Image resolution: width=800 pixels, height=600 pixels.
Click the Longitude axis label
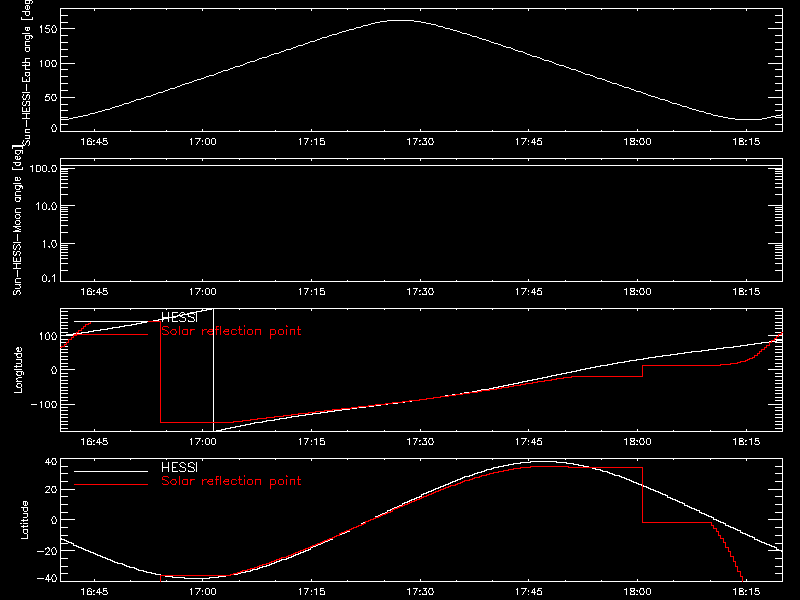pos(18,370)
